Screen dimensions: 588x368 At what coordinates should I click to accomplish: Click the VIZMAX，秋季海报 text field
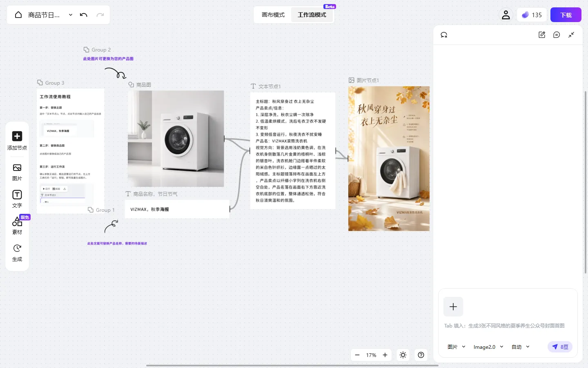(177, 209)
